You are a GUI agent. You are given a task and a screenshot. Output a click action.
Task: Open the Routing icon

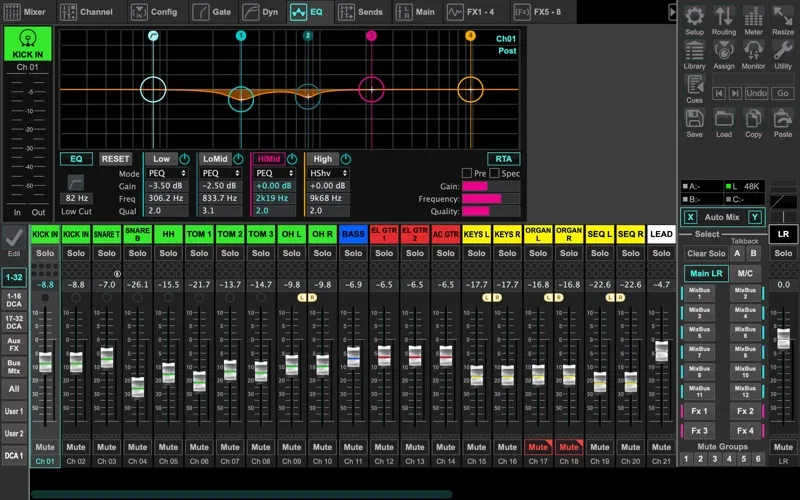tap(723, 20)
